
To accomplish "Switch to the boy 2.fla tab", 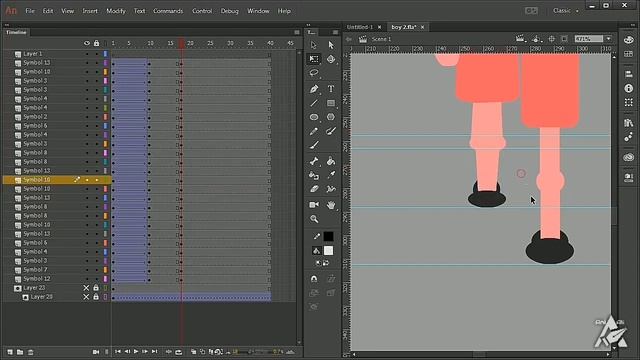I will point(403,27).
